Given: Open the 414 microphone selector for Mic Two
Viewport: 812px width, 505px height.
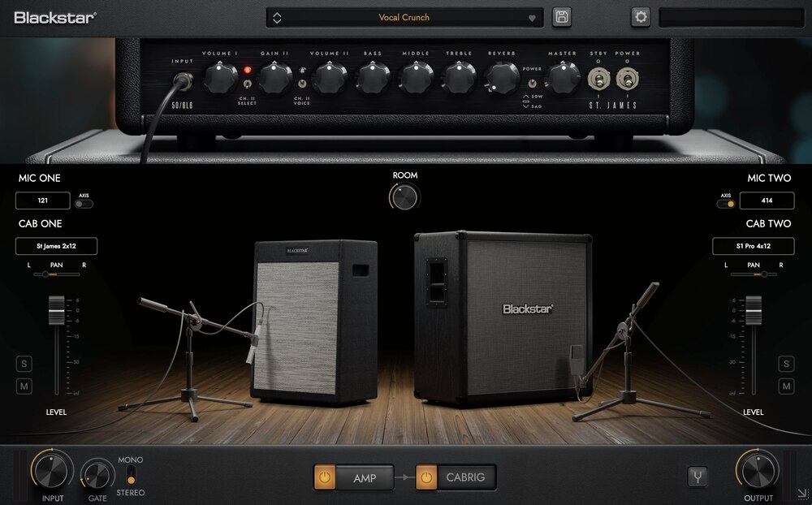Looking at the screenshot, I should pos(767,201).
